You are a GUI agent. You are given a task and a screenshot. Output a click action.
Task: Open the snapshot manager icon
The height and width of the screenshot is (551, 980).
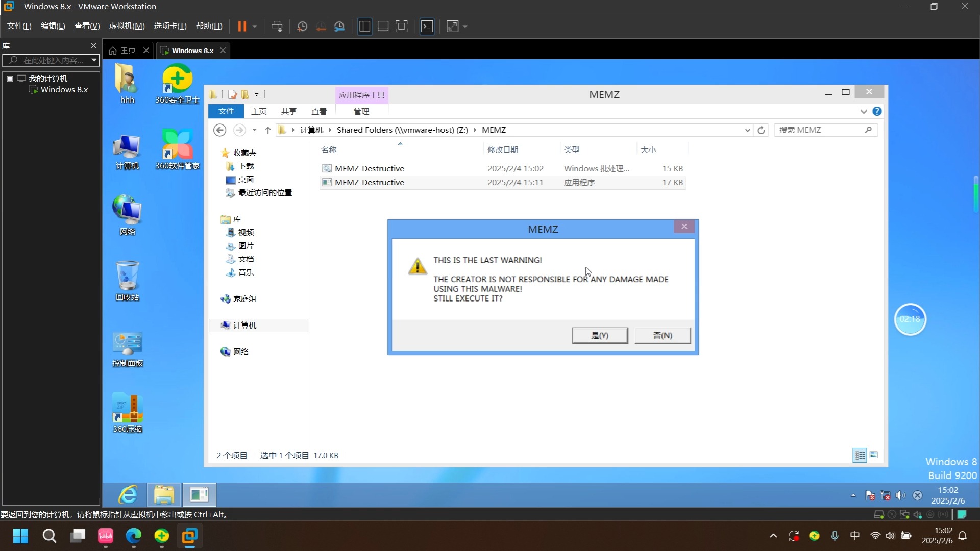[x=339, y=26]
